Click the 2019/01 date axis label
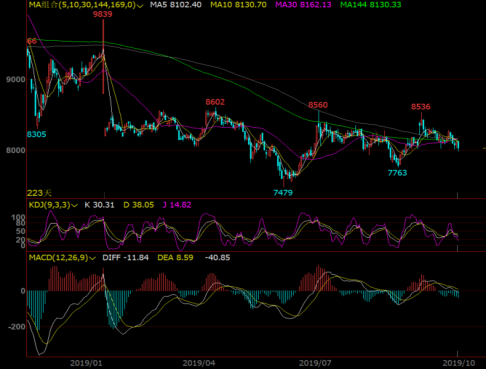Image resolution: width=487 pixels, height=370 pixels. tap(86, 363)
